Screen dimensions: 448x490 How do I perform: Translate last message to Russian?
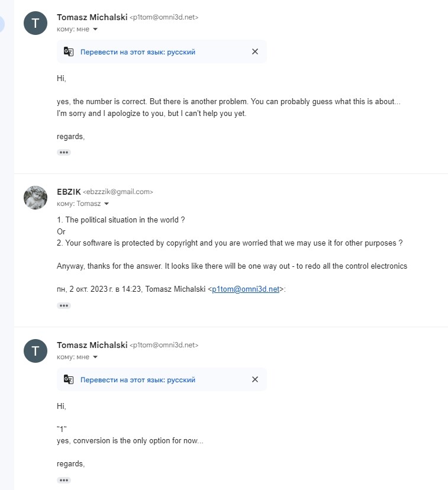138,380
